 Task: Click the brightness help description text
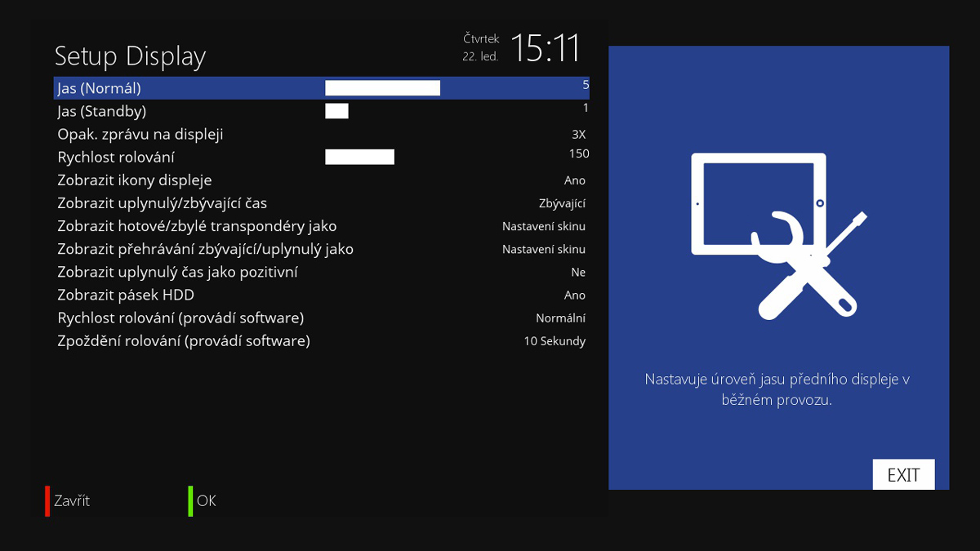click(777, 389)
